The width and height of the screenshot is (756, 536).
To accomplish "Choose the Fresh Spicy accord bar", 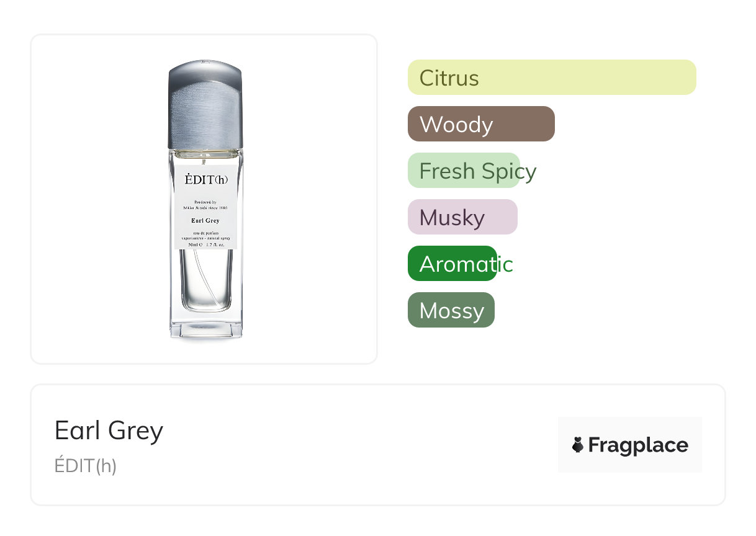I will (x=464, y=171).
